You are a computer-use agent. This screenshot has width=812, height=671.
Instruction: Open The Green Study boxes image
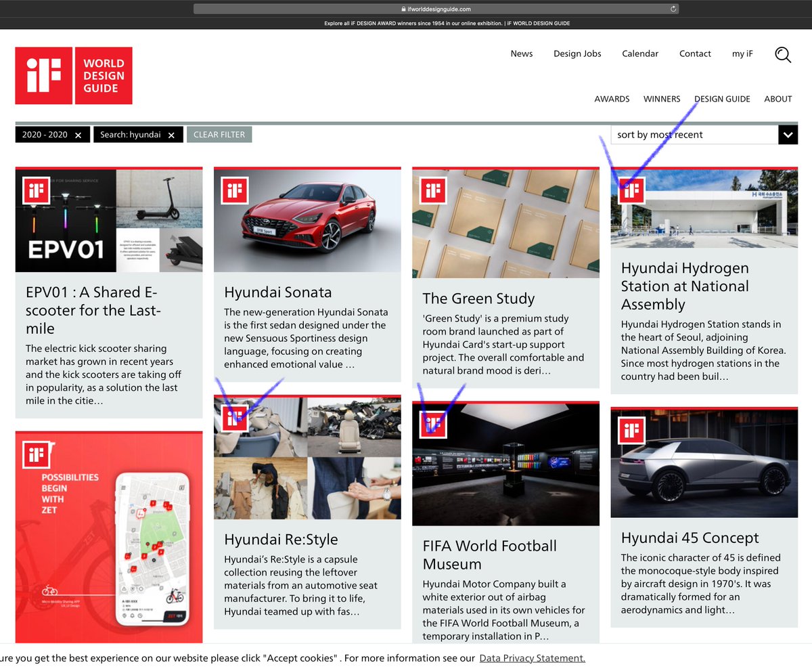tap(505, 223)
